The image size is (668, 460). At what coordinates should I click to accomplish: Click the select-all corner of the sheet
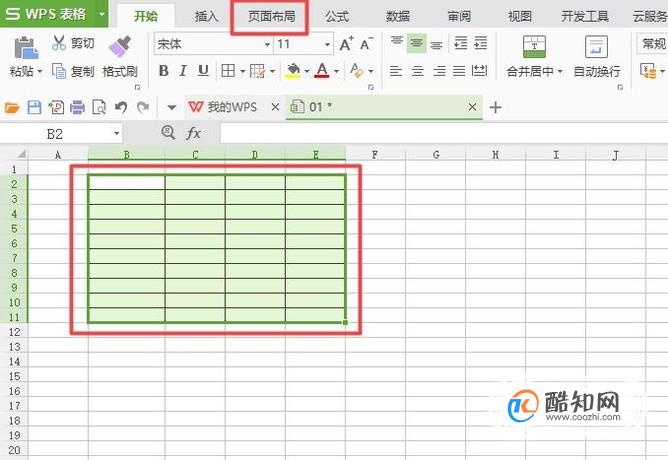[x=20, y=154]
